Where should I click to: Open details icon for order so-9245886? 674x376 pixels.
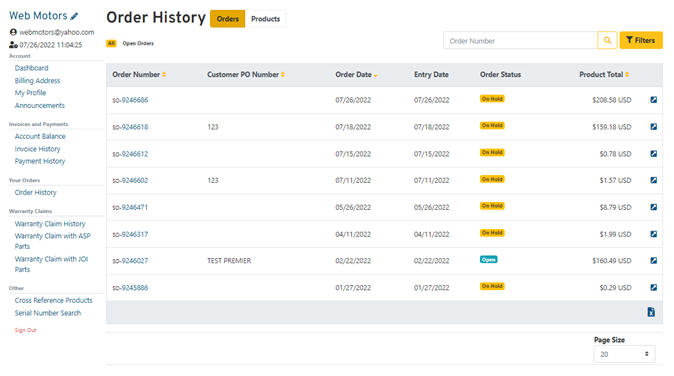click(x=653, y=287)
